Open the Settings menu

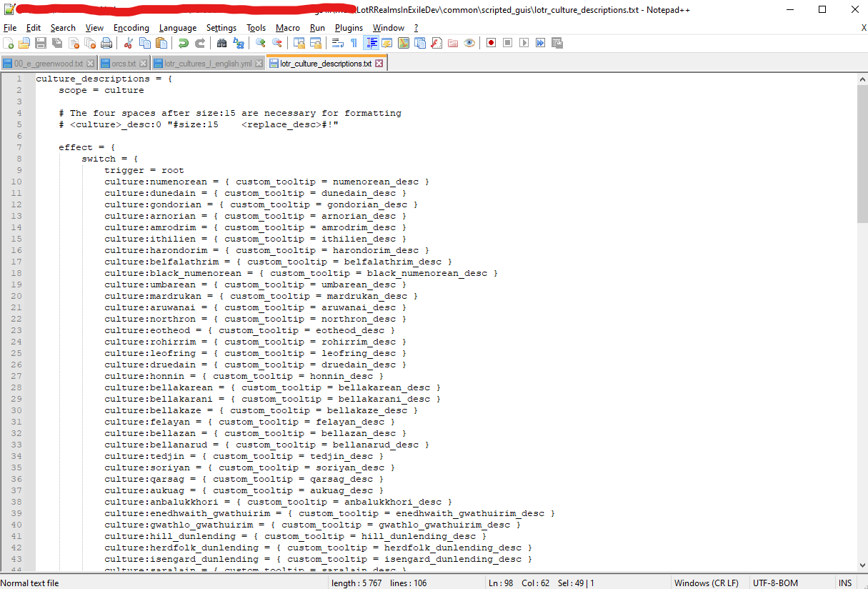point(221,28)
